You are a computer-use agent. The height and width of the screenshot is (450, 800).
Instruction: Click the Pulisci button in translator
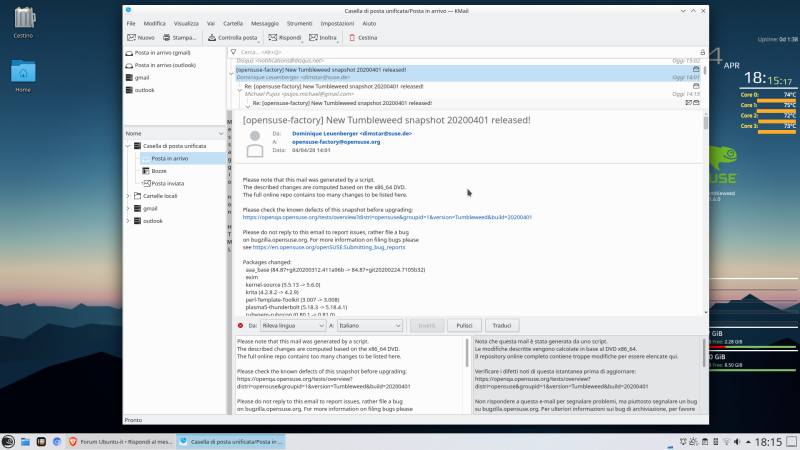464,326
